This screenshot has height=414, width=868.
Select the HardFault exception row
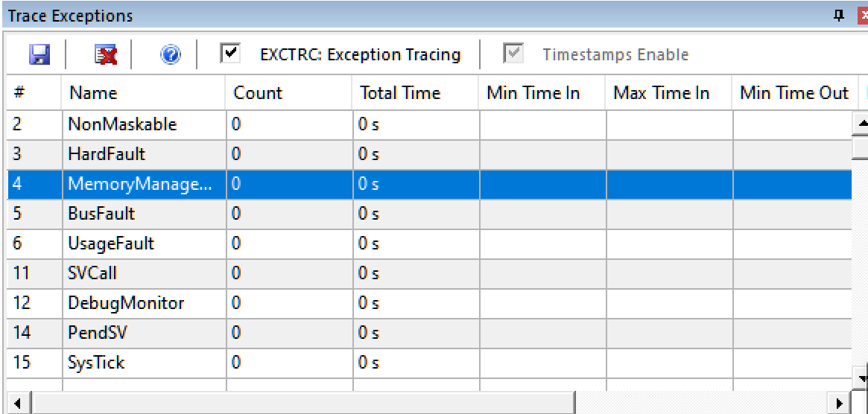point(430,154)
